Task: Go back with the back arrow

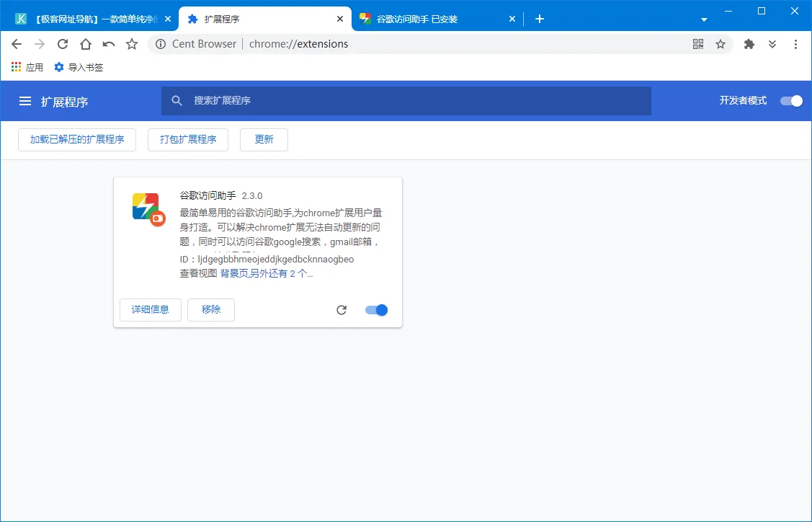Action: [17, 44]
